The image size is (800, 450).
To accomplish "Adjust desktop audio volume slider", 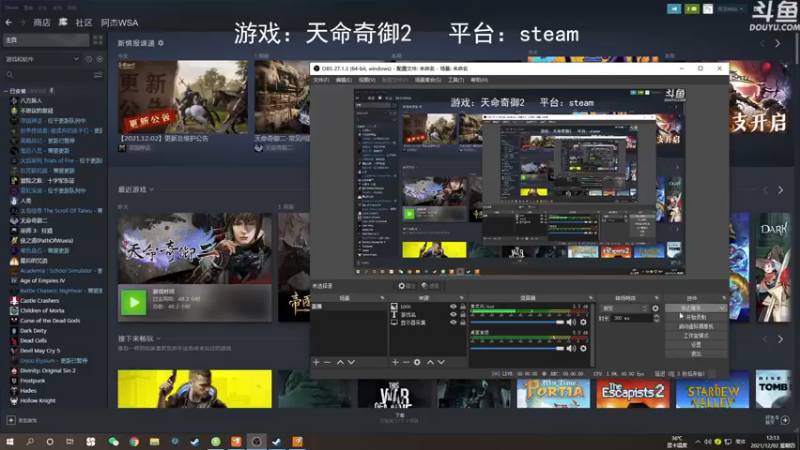I will click(517, 348).
